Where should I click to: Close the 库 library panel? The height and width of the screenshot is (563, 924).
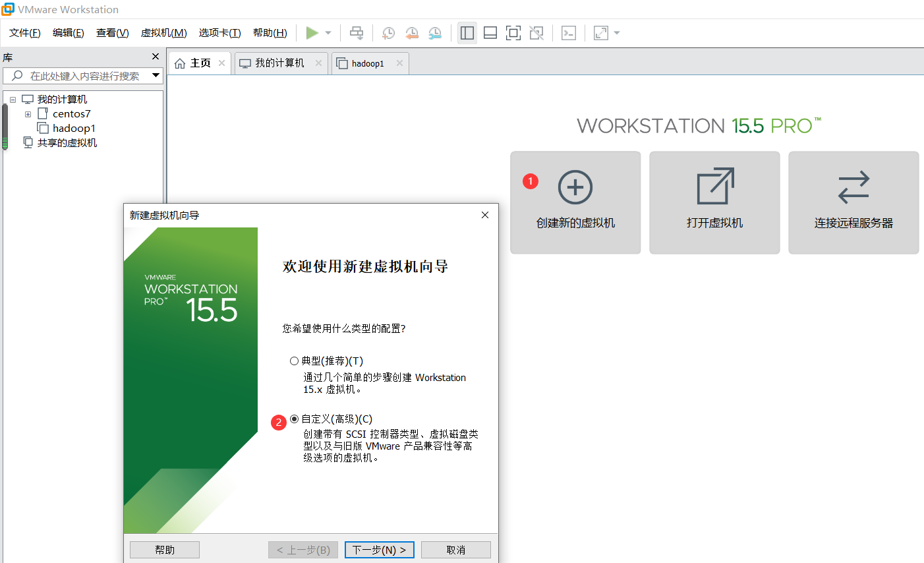156,57
